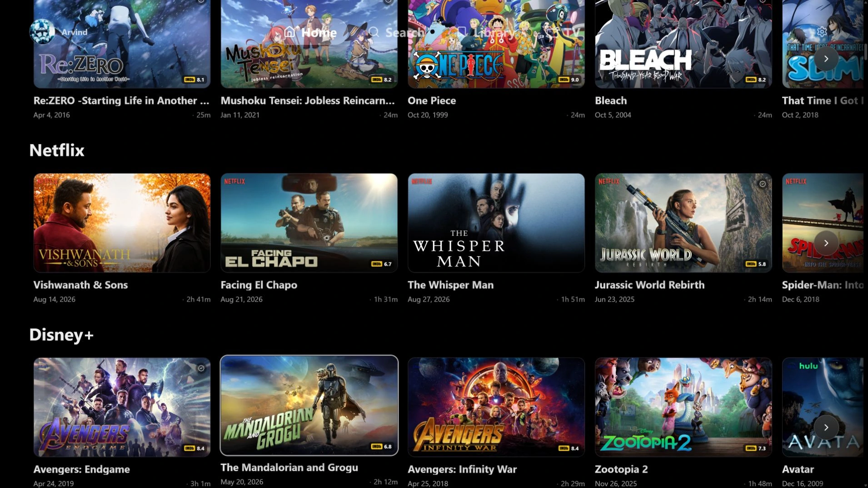Select the Avengers: Infinity War poster
868x488 pixels.
496,407
